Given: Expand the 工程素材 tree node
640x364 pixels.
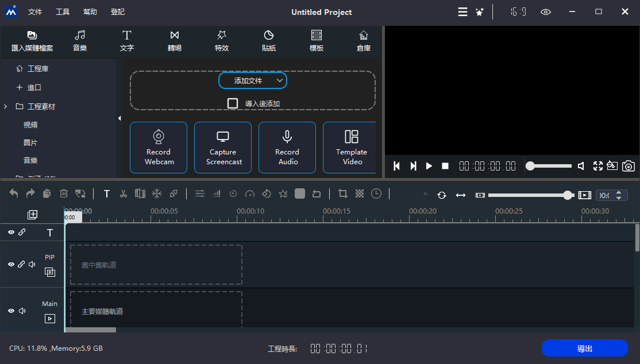Looking at the screenshot, I should coord(6,107).
